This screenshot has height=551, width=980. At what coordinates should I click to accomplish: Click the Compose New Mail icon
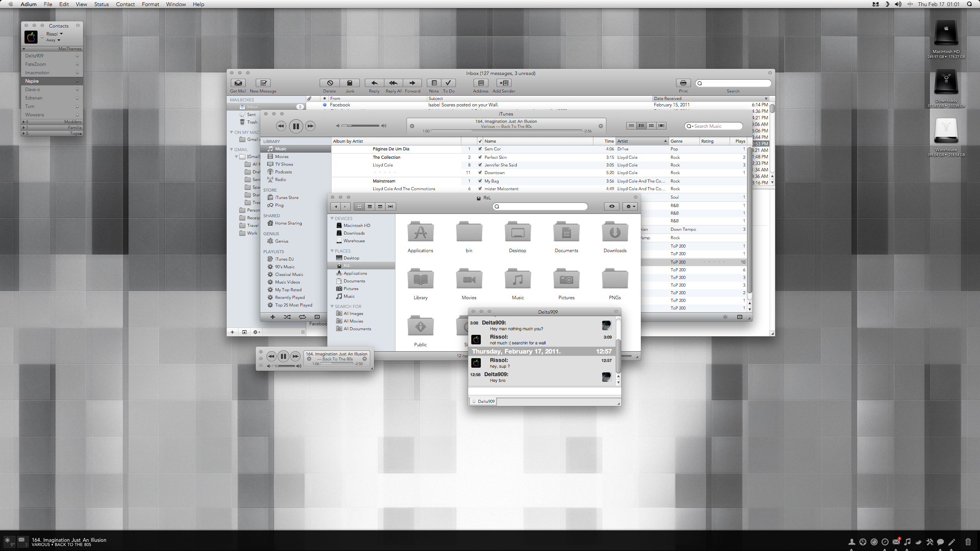(x=263, y=83)
